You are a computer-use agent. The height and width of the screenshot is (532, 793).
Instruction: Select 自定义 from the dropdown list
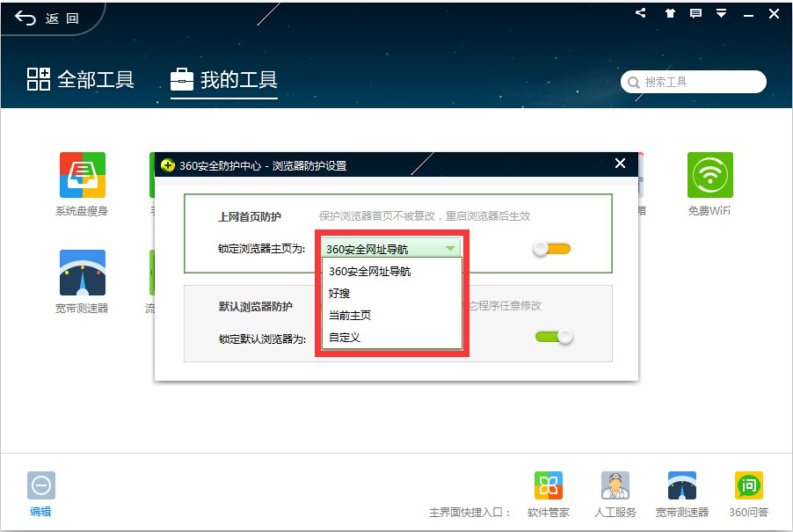point(392,338)
